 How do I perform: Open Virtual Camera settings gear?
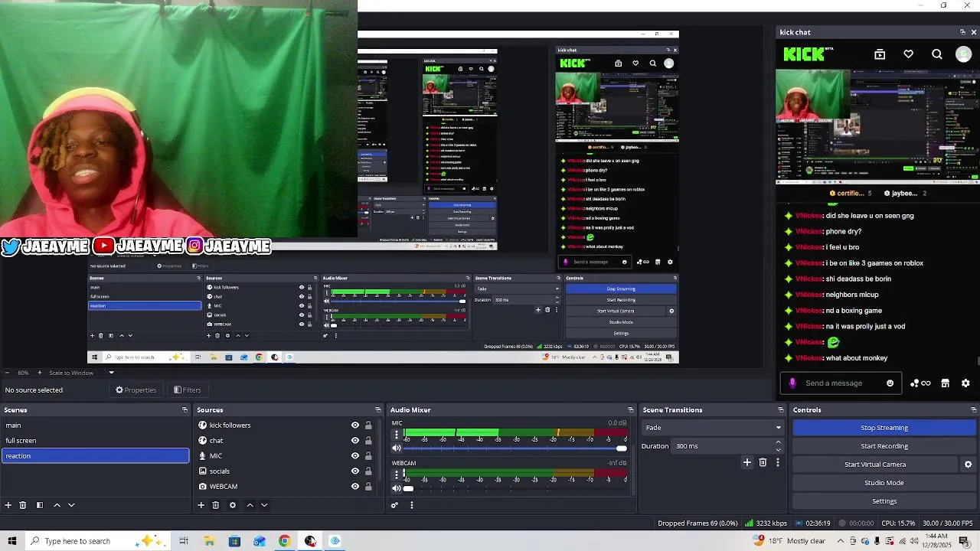(968, 465)
